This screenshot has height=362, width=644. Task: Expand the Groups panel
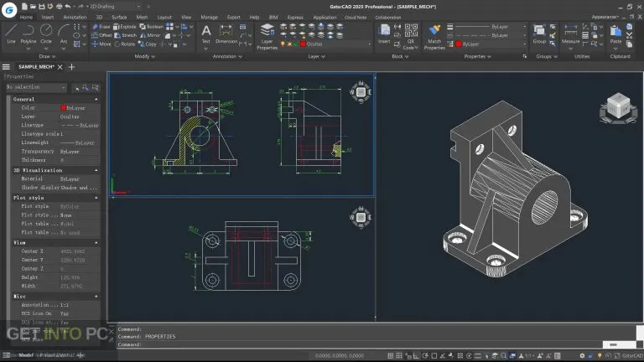pos(546,56)
